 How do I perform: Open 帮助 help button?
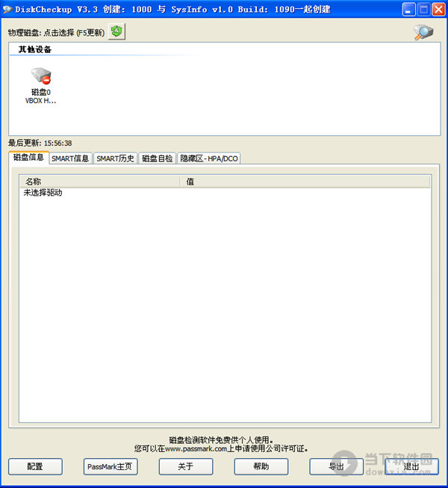(261, 466)
